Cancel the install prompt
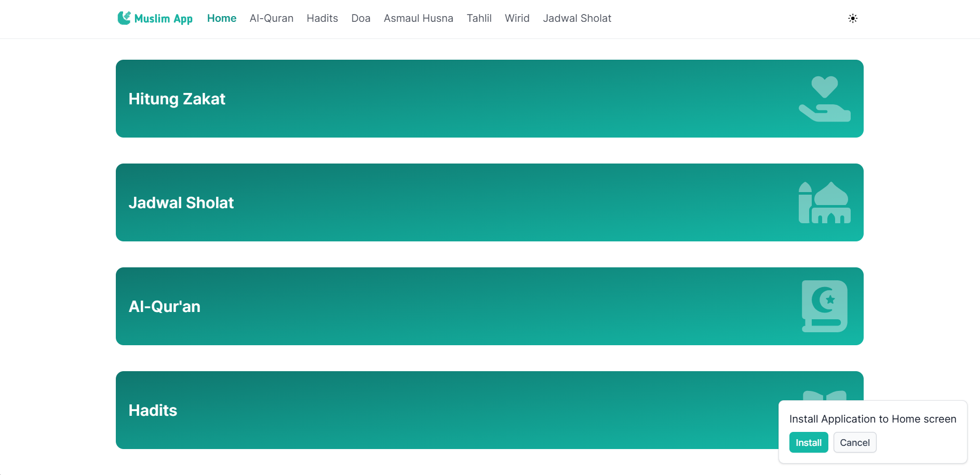This screenshot has height=475, width=980. pos(855,442)
